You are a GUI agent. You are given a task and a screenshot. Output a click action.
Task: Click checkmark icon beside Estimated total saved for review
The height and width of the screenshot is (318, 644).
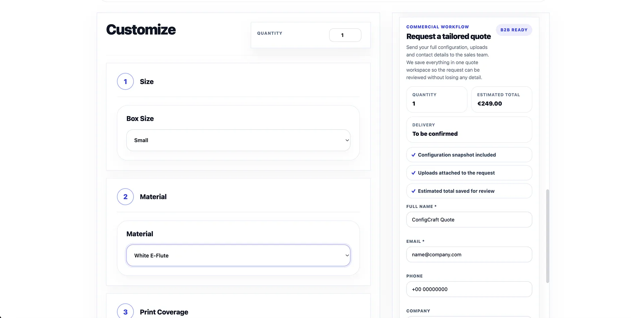(414, 191)
